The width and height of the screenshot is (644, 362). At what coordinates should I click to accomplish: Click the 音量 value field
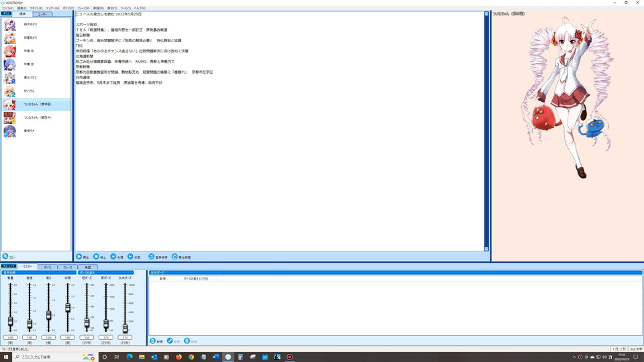10,337
